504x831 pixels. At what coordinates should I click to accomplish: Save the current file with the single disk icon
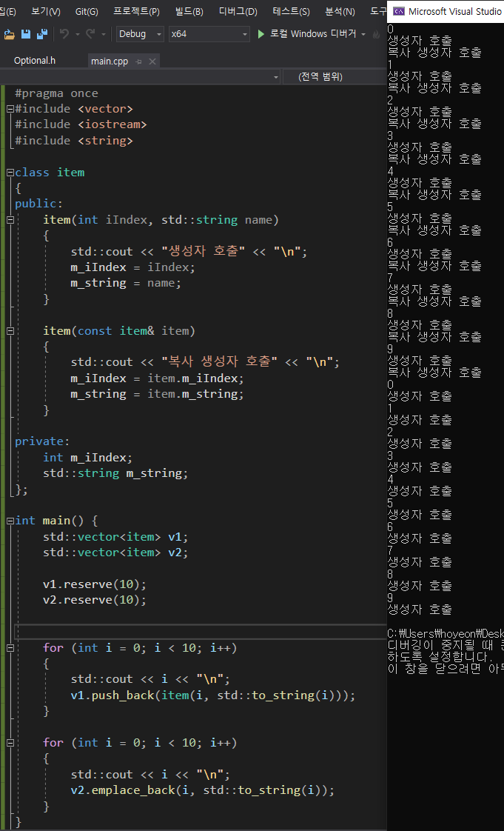[25, 34]
